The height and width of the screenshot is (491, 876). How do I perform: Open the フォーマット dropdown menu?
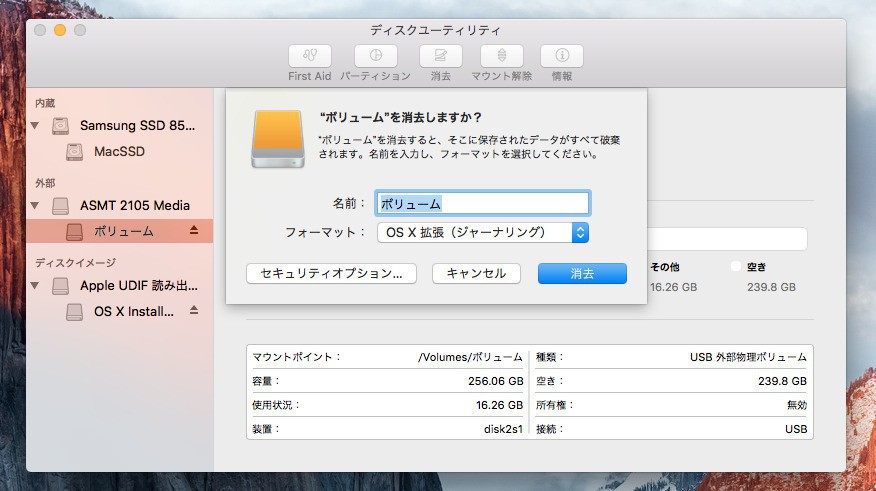coord(482,233)
